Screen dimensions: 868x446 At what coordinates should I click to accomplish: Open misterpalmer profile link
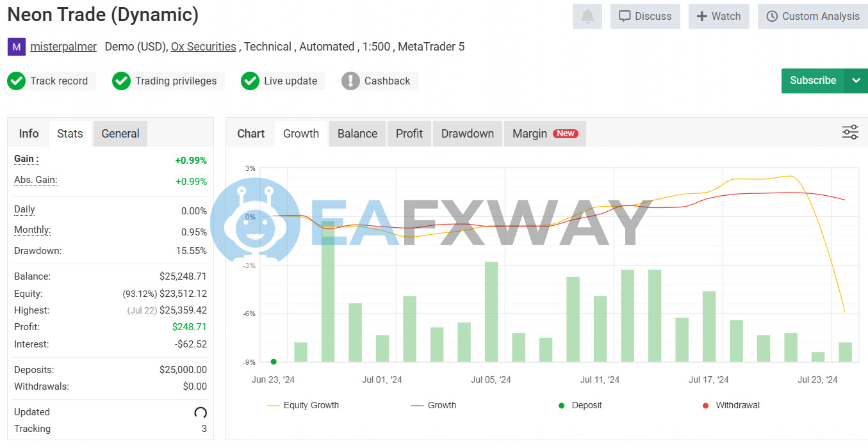click(63, 47)
